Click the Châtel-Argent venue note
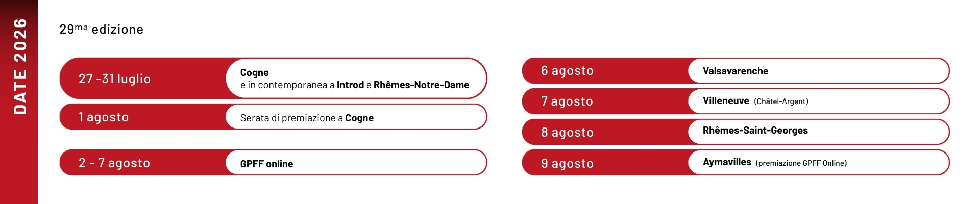980x204 pixels. tap(781, 101)
